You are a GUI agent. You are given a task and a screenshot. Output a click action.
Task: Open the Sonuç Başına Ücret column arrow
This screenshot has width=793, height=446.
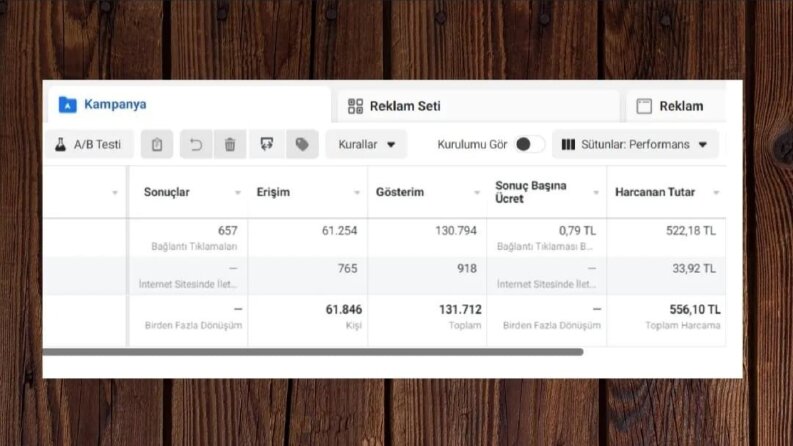(596, 193)
